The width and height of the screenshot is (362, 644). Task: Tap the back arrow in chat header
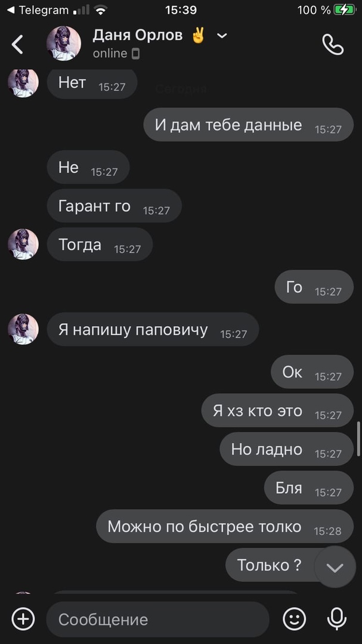(x=17, y=44)
